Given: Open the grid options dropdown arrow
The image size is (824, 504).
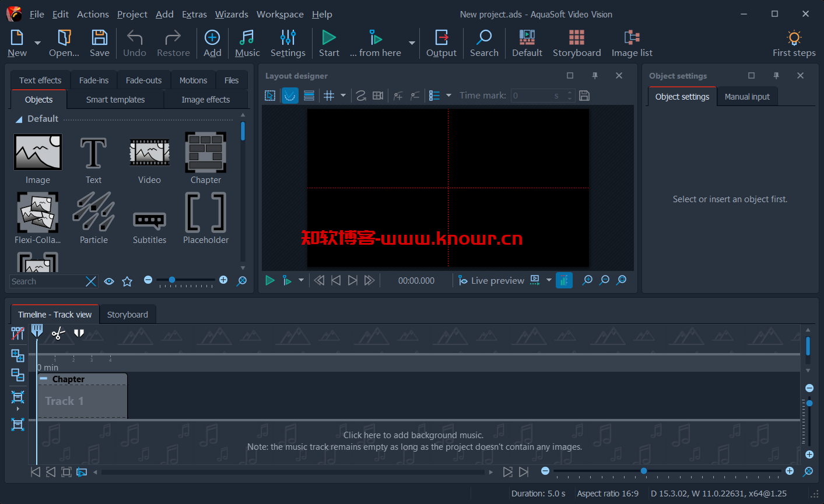Looking at the screenshot, I should pos(343,96).
